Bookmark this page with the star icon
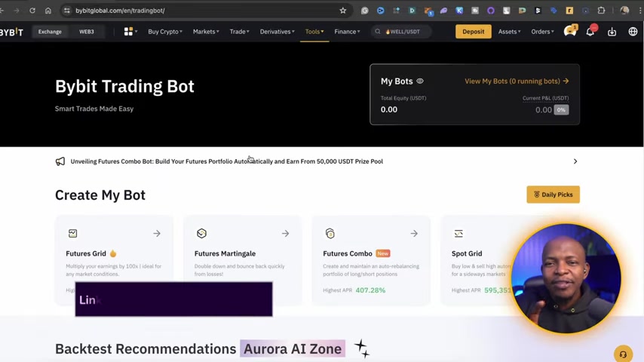Viewport: 644px width, 362px height. pyautogui.click(x=343, y=11)
